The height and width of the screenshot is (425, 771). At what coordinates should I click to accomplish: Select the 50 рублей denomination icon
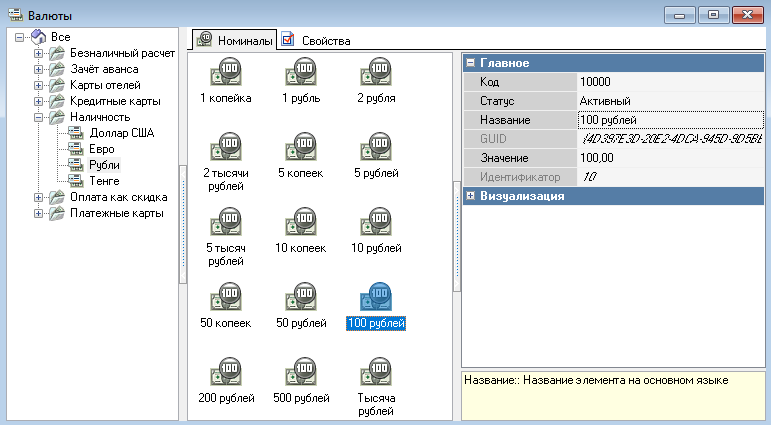(300, 297)
